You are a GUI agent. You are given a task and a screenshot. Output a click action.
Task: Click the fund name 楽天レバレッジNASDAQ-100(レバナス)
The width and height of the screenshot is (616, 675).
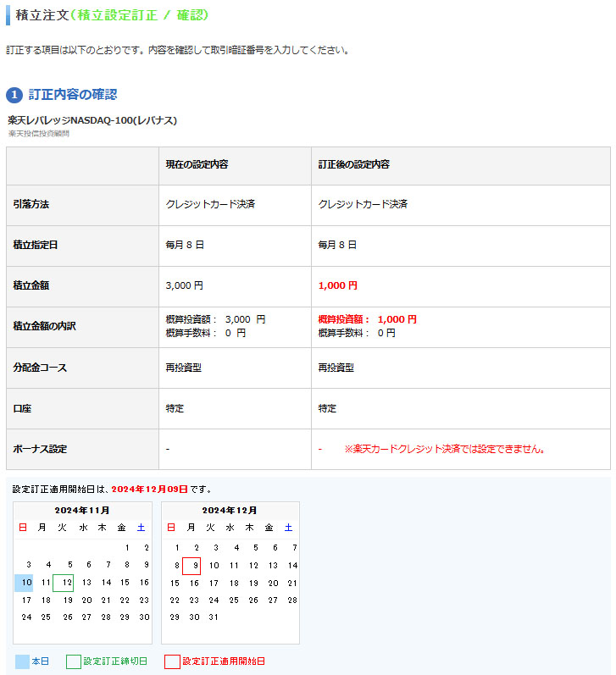tap(92, 120)
